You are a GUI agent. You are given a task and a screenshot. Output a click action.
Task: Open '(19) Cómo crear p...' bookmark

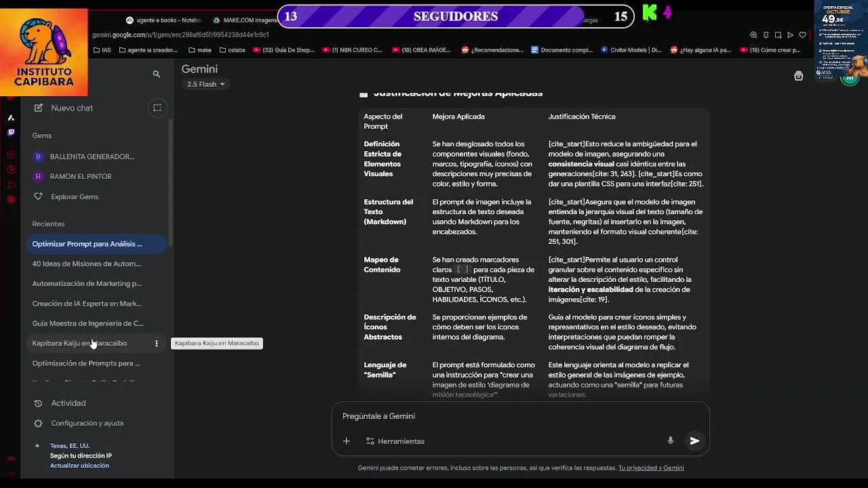click(x=771, y=50)
